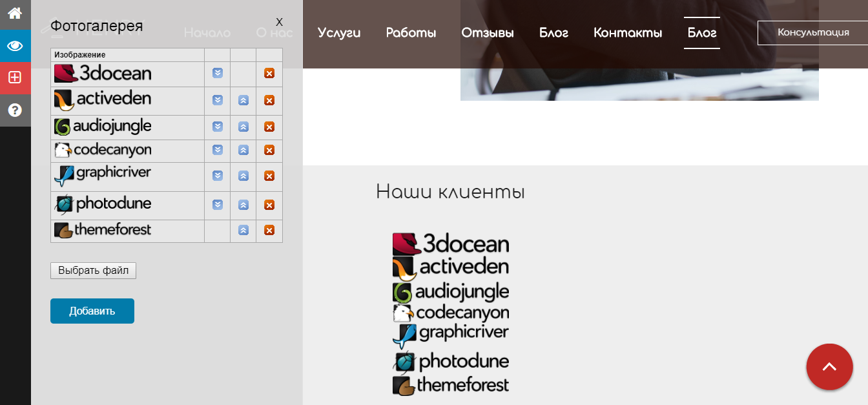
Task: Move photodune image down
Action: click(x=218, y=205)
